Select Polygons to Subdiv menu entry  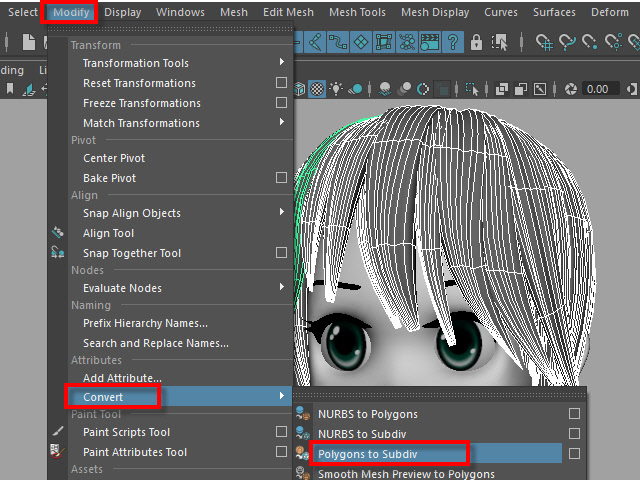(x=367, y=454)
